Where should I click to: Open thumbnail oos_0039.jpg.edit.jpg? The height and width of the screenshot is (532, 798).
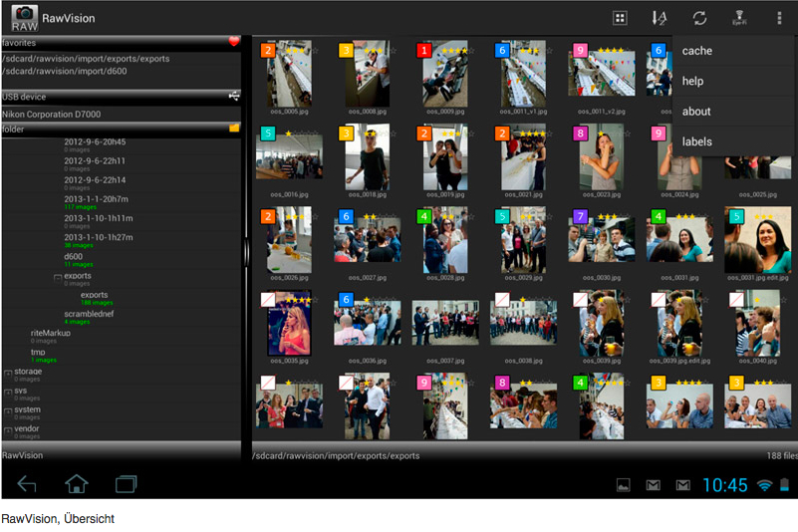[x=679, y=323]
